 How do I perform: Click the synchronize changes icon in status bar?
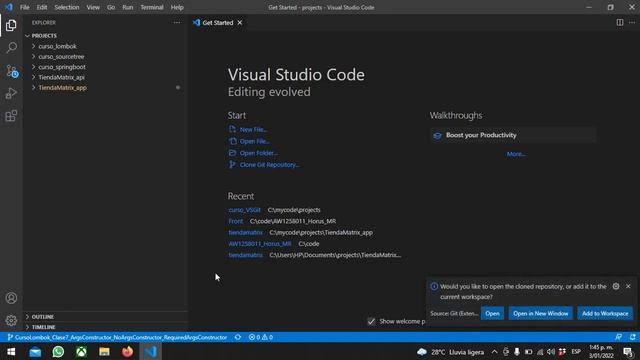point(238,337)
